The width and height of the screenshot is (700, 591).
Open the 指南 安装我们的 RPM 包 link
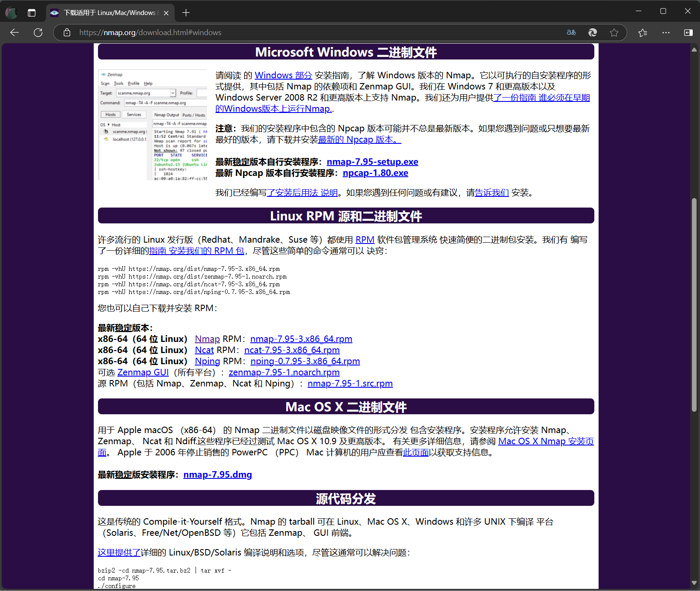coord(197,251)
